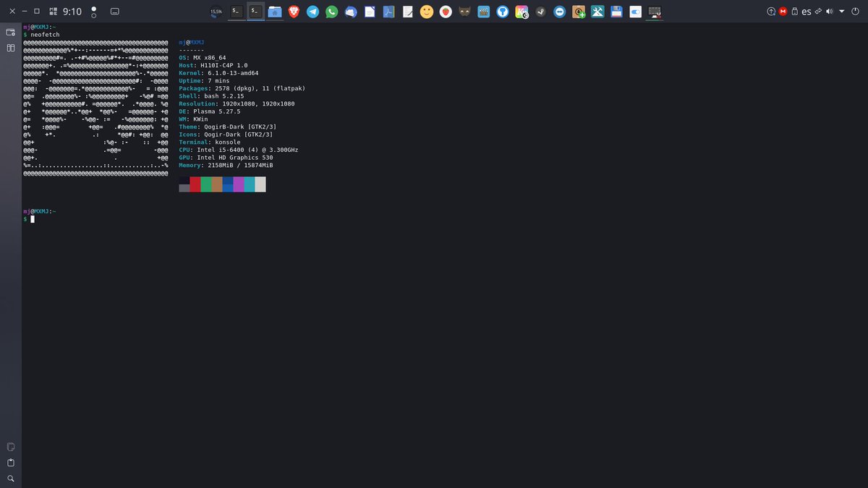The height and width of the screenshot is (488, 868).
Task: Click the Copy icon in the left sidebar
Action: click(x=11, y=447)
